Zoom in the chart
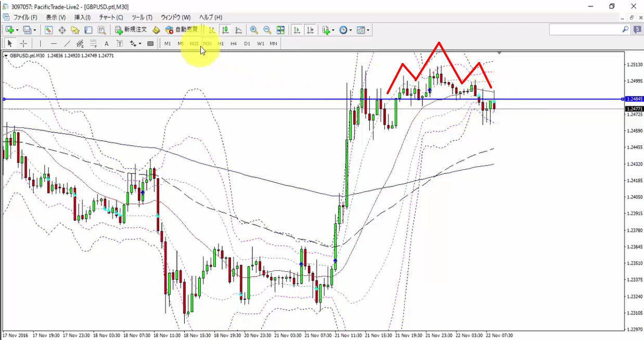 click(254, 30)
